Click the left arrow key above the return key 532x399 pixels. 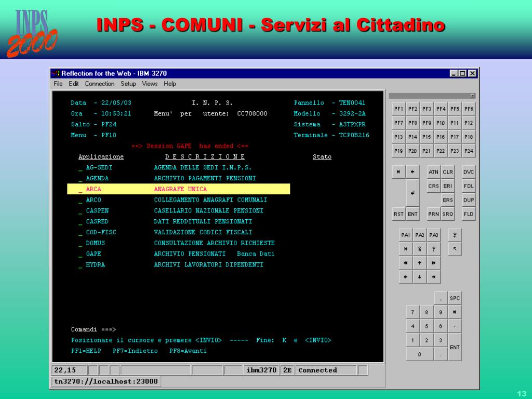tap(413, 172)
